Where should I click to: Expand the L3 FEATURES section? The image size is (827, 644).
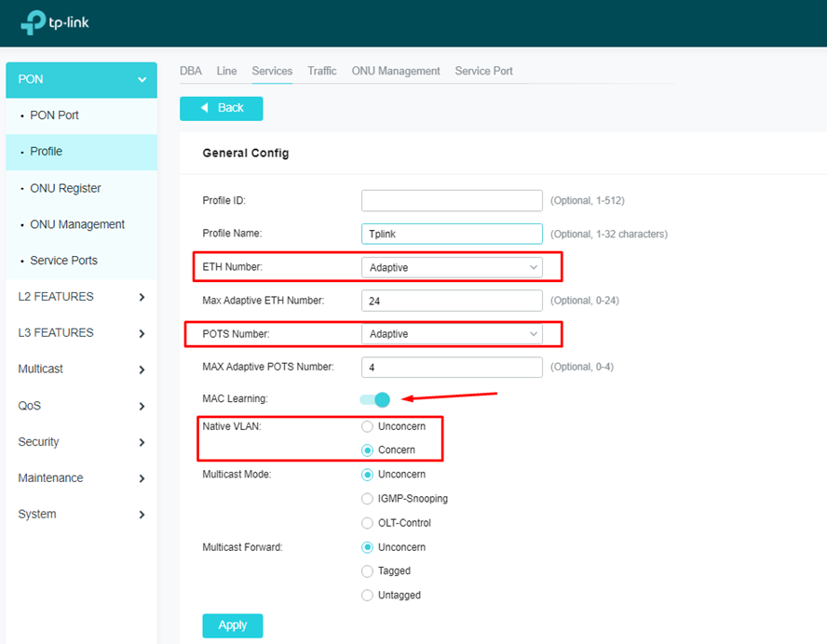(142, 333)
